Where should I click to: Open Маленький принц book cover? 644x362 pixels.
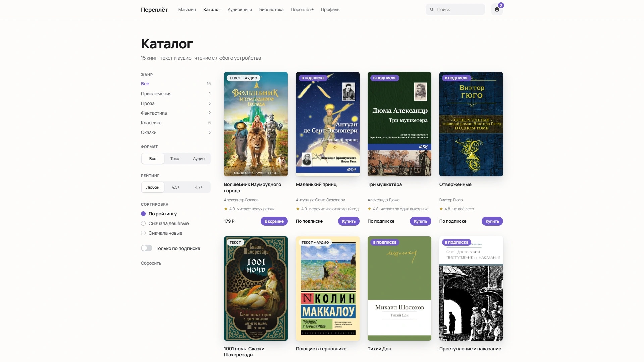click(x=328, y=124)
